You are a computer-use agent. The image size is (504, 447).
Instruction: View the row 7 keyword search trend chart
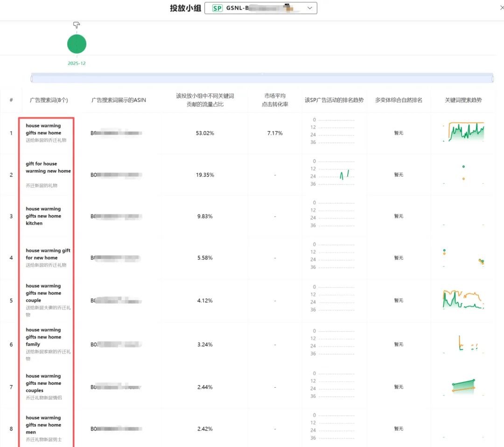point(463,385)
